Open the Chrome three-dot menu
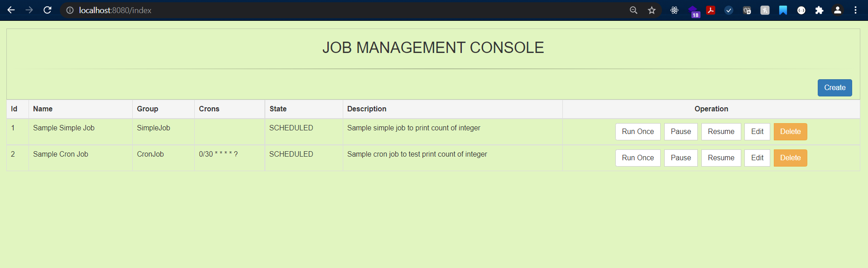Screen dimensions: 868x268 tap(855, 10)
